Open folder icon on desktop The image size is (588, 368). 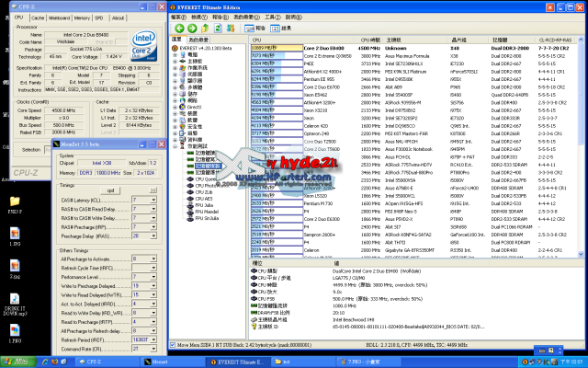(15, 201)
